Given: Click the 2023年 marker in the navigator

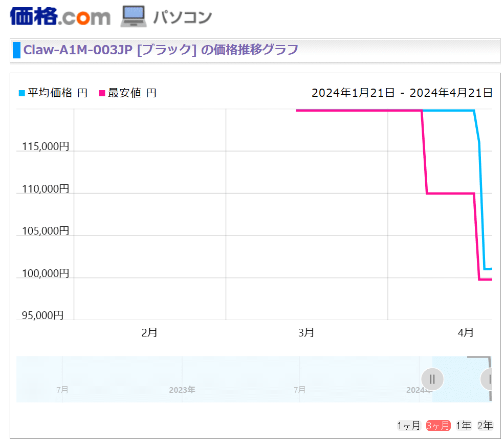Looking at the screenshot, I should [x=182, y=390].
